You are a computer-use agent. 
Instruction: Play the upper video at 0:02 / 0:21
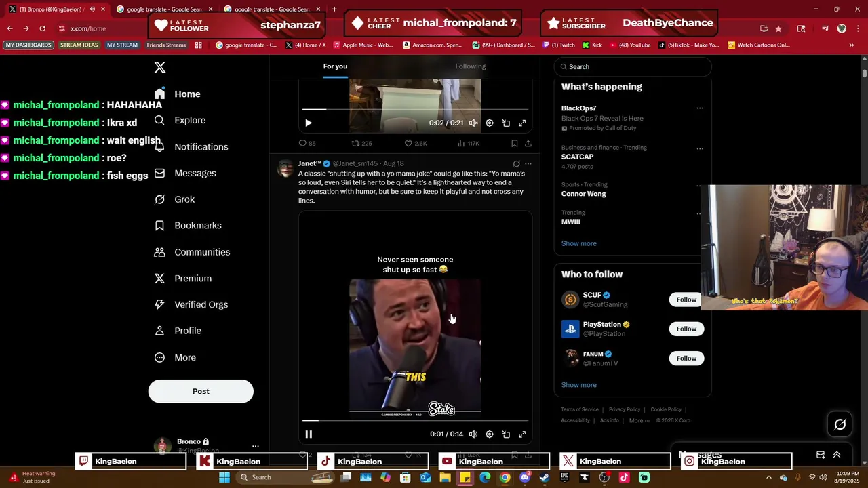click(x=309, y=123)
